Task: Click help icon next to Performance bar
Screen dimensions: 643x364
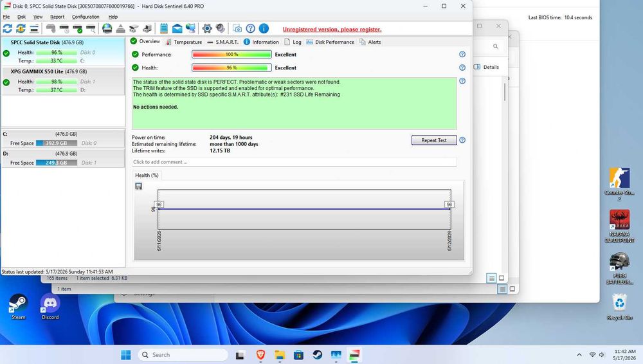Action: coord(462,54)
